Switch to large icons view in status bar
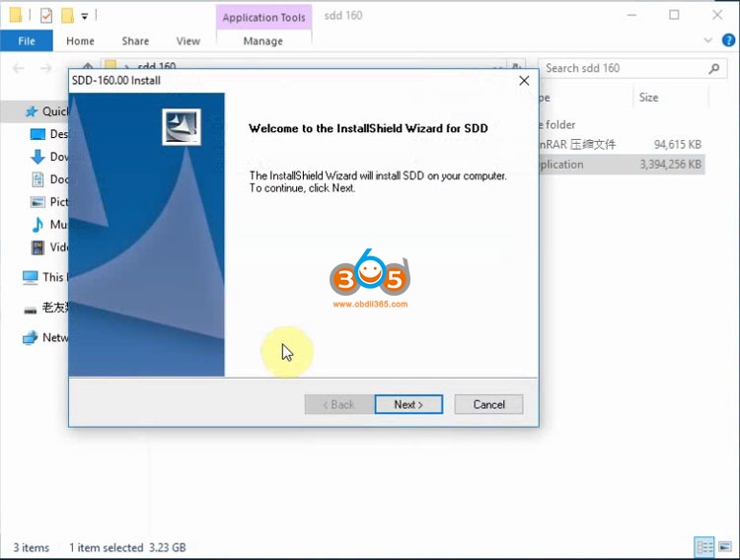 point(724,547)
